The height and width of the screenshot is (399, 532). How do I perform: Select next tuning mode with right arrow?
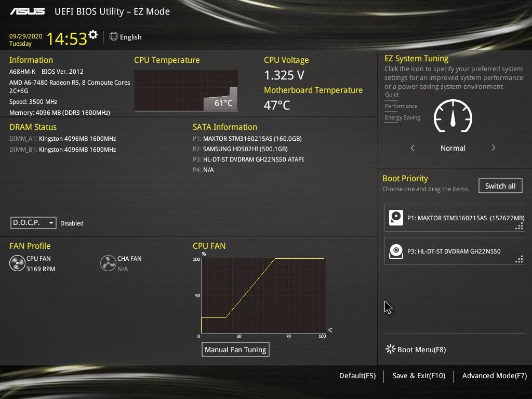[494, 148]
